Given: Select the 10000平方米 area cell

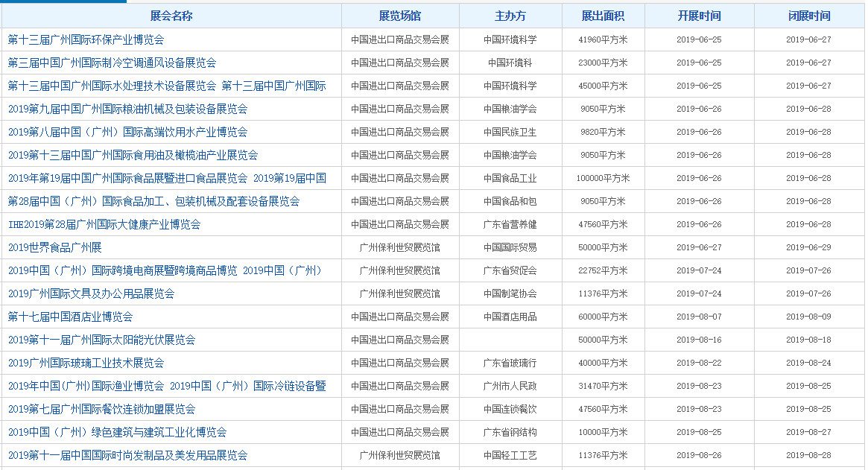Looking at the screenshot, I should 603,432.
